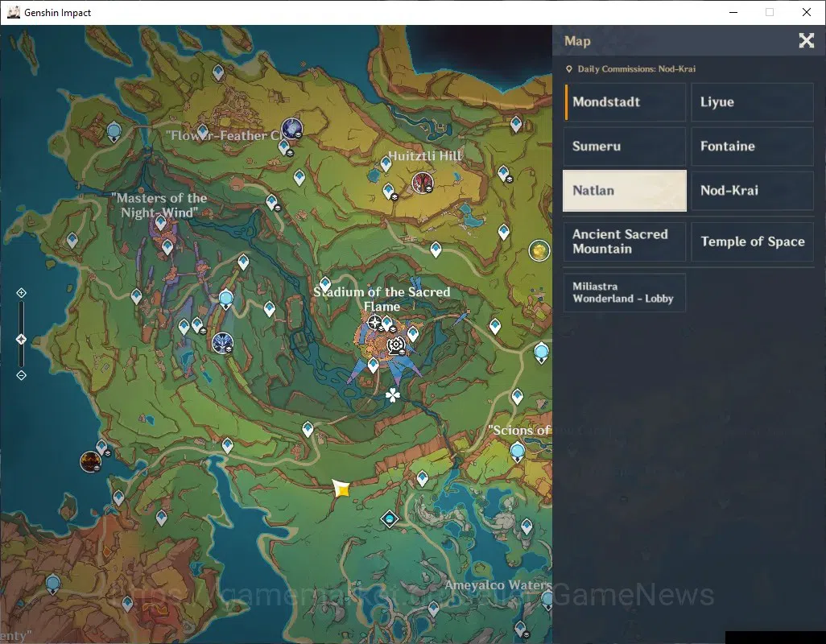Select the fiery boss icon on the west coast
This screenshot has height=644, width=826.
tap(91, 462)
